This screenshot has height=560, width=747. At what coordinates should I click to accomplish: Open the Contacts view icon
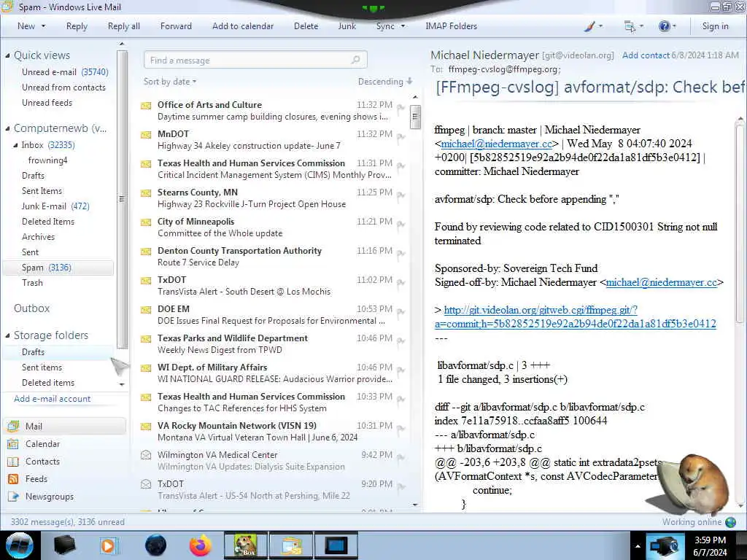[x=13, y=462]
